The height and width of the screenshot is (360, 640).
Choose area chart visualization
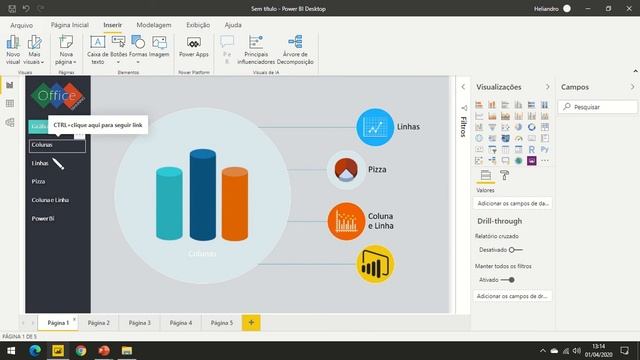click(492, 116)
